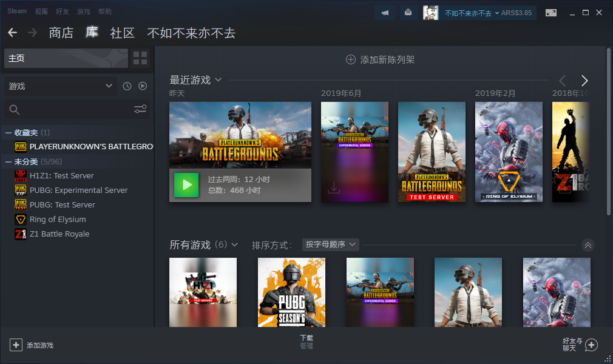Open PUBG Experimental Server tile in All Games
613x364 pixels.
(380, 292)
